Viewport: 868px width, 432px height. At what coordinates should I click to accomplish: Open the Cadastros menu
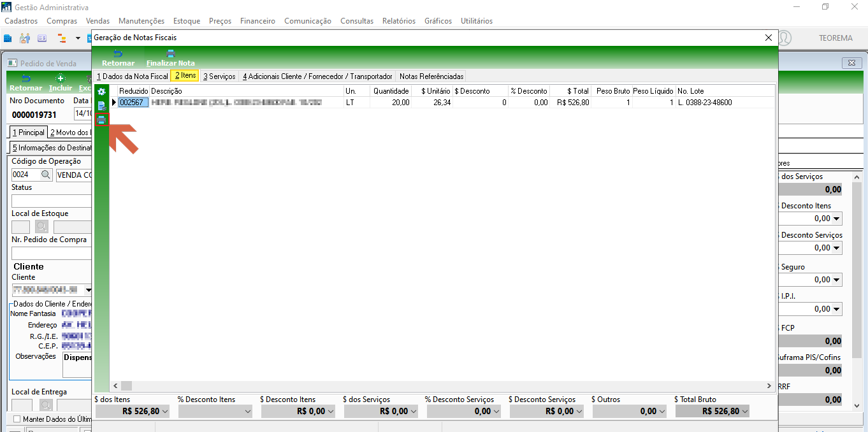click(x=21, y=21)
